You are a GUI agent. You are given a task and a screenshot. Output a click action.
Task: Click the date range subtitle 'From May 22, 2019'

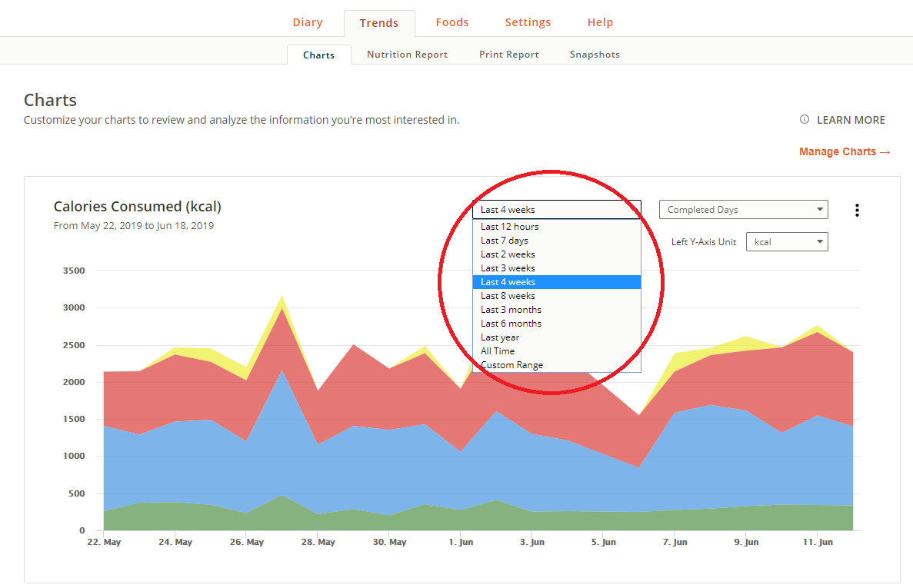(x=133, y=226)
